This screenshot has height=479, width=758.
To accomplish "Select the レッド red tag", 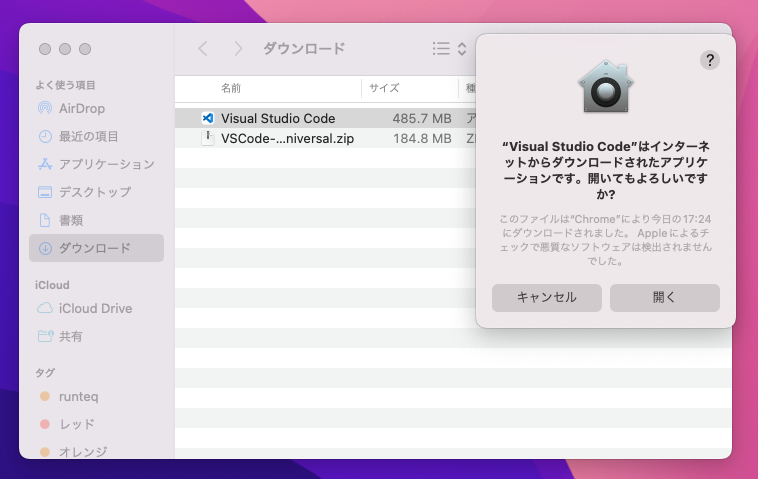I will 76,424.
